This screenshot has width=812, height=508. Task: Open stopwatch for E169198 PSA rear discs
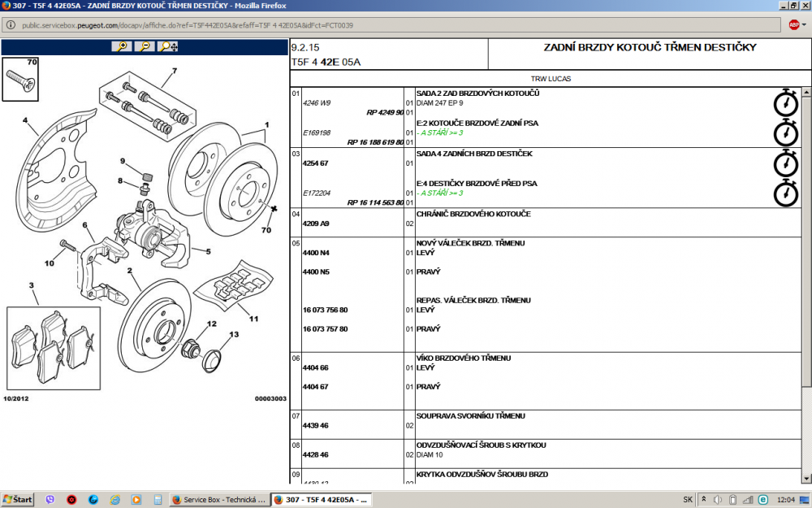click(785, 132)
